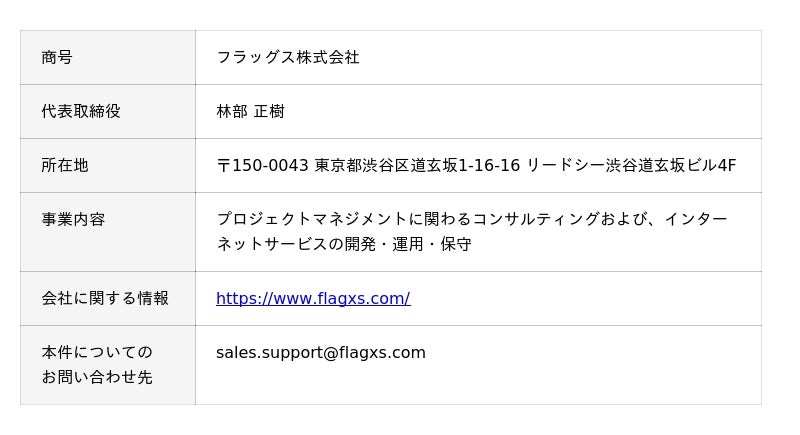The height and width of the screenshot is (435, 800).
Task: Click the 事業内容 label cell
Action: pos(108,232)
